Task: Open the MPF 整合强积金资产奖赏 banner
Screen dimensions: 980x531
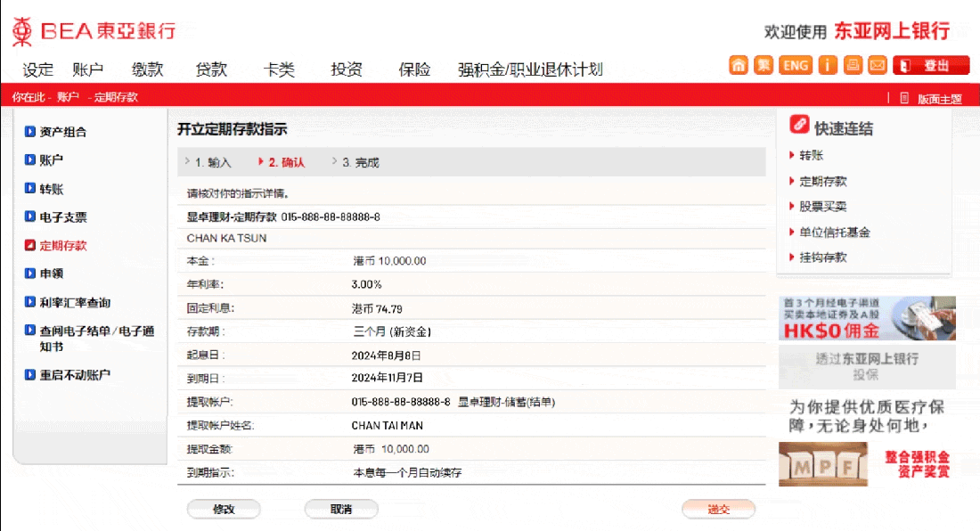Action: (867, 464)
